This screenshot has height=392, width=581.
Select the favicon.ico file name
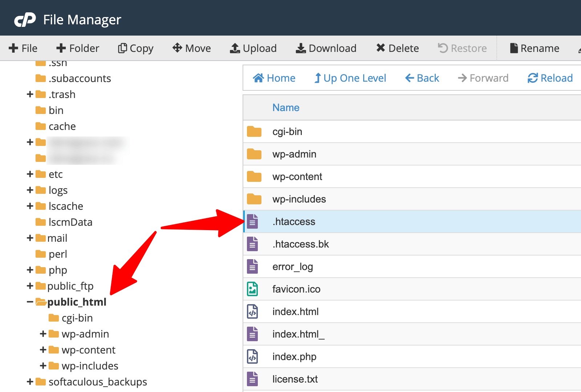pos(296,289)
